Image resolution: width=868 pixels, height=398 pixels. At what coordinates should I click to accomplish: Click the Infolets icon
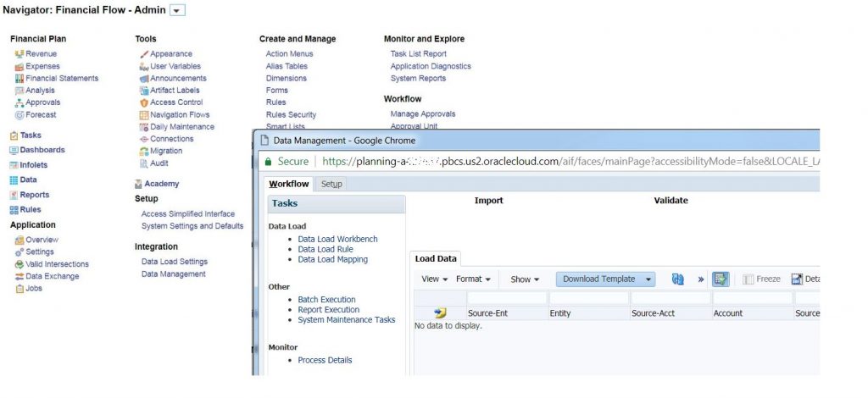point(14,165)
